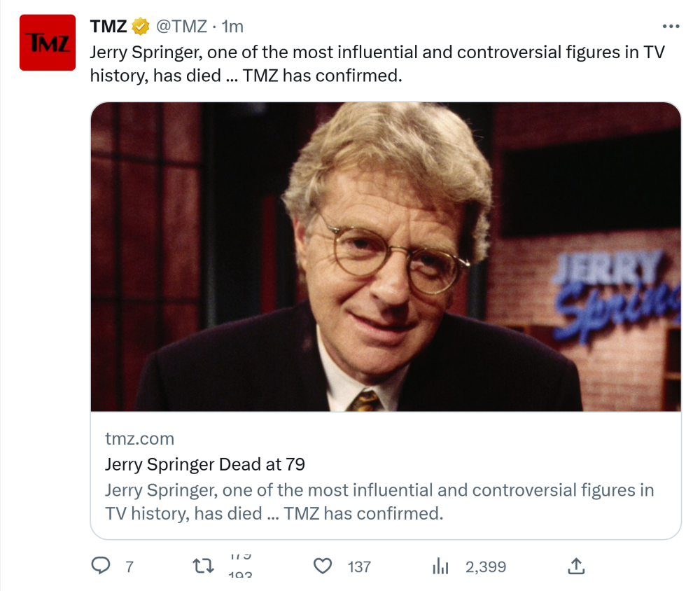Click the 2,399 views count

(485, 566)
